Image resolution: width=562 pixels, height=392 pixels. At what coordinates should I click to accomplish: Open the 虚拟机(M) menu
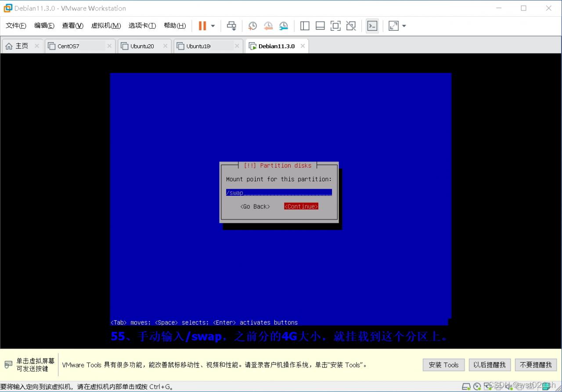point(106,25)
